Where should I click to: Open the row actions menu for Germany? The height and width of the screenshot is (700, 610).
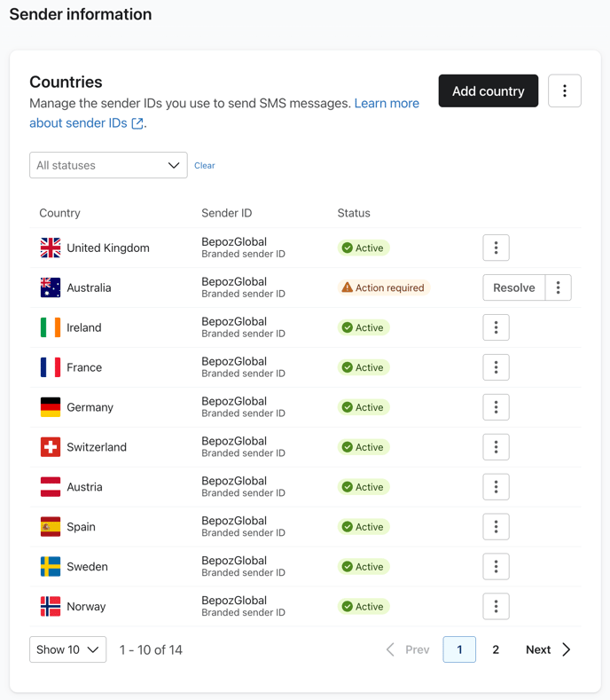tap(496, 407)
